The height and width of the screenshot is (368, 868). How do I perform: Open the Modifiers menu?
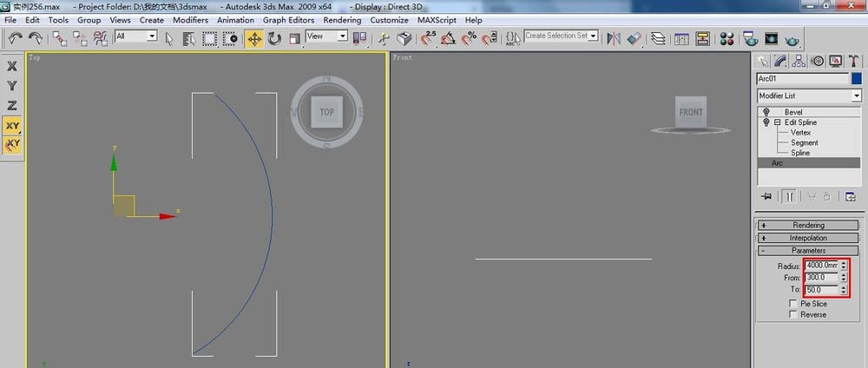click(190, 20)
